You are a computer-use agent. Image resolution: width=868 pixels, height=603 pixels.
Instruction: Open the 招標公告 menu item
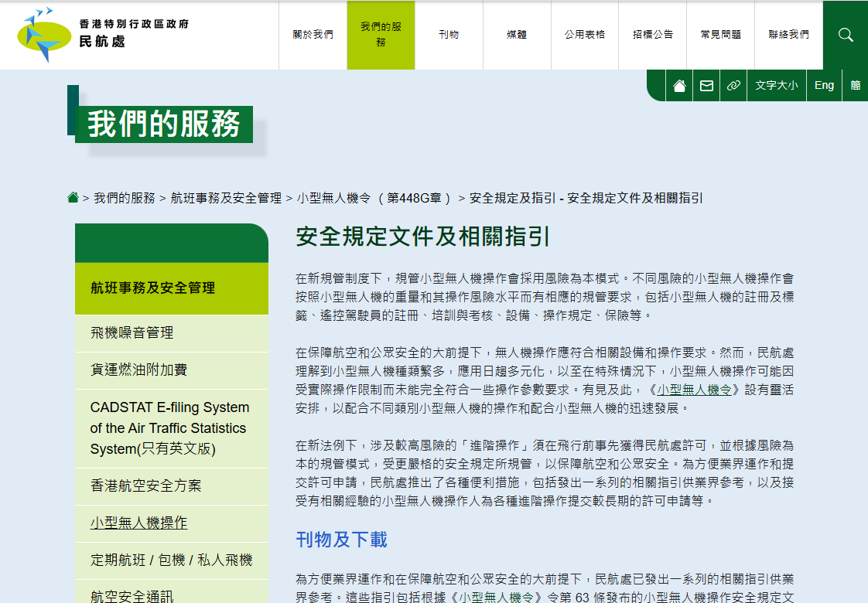coord(652,35)
